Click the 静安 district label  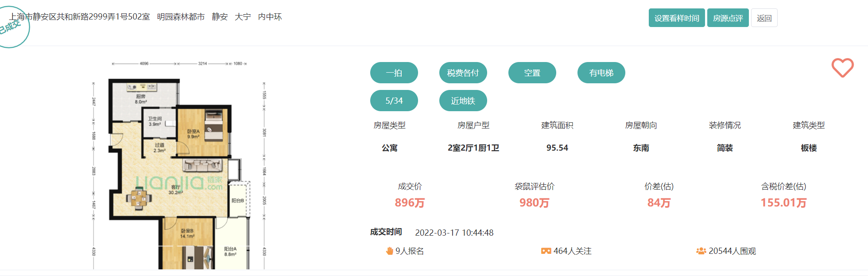220,17
